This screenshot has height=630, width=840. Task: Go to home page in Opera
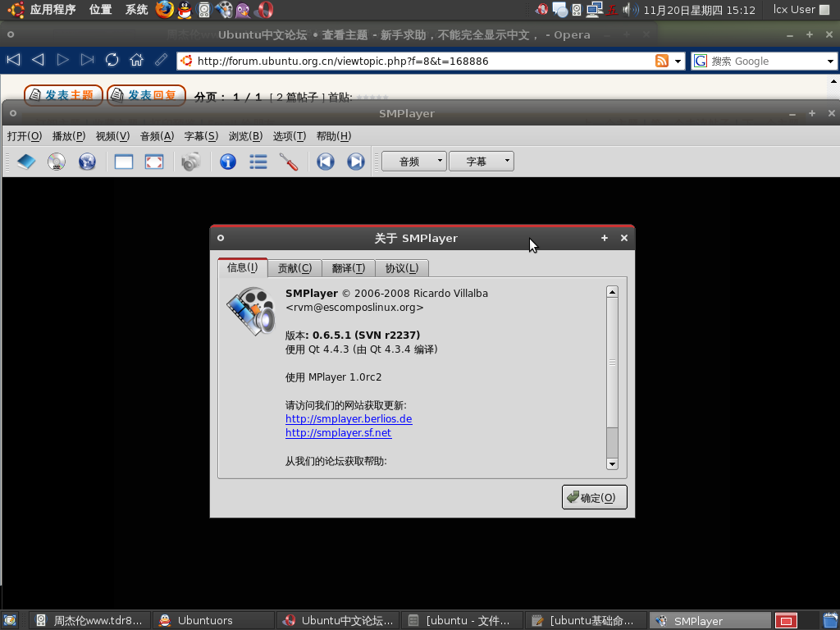[137, 60]
